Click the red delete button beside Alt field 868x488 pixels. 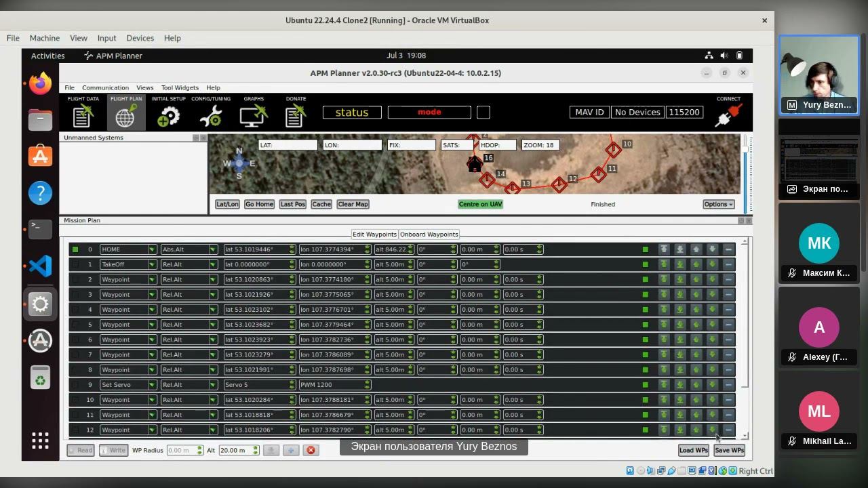click(x=311, y=450)
